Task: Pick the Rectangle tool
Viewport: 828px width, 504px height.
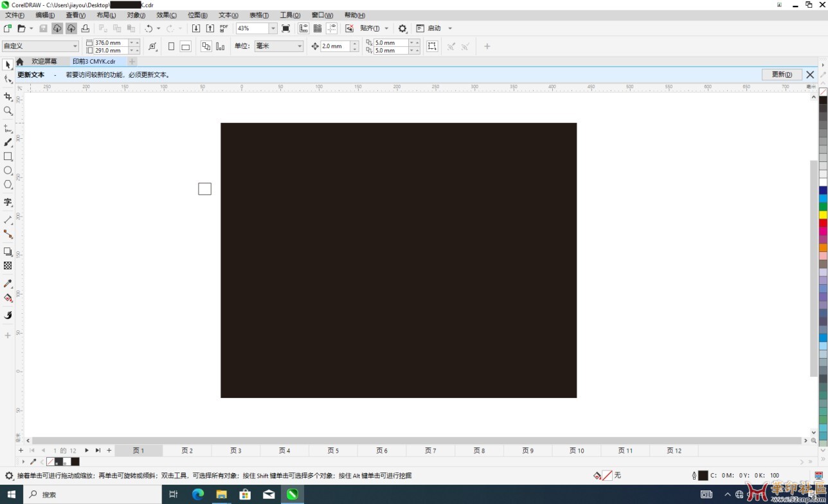Action: [8, 156]
